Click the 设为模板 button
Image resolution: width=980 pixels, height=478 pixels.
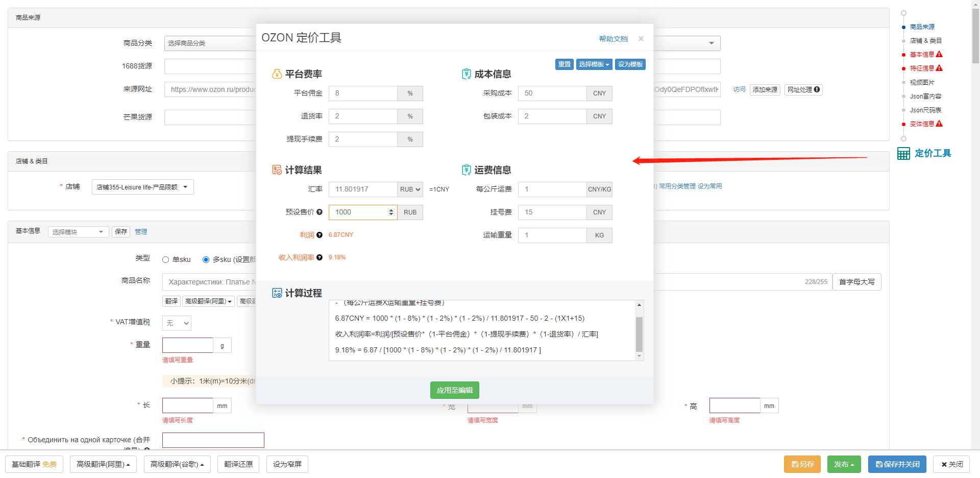pyautogui.click(x=630, y=64)
